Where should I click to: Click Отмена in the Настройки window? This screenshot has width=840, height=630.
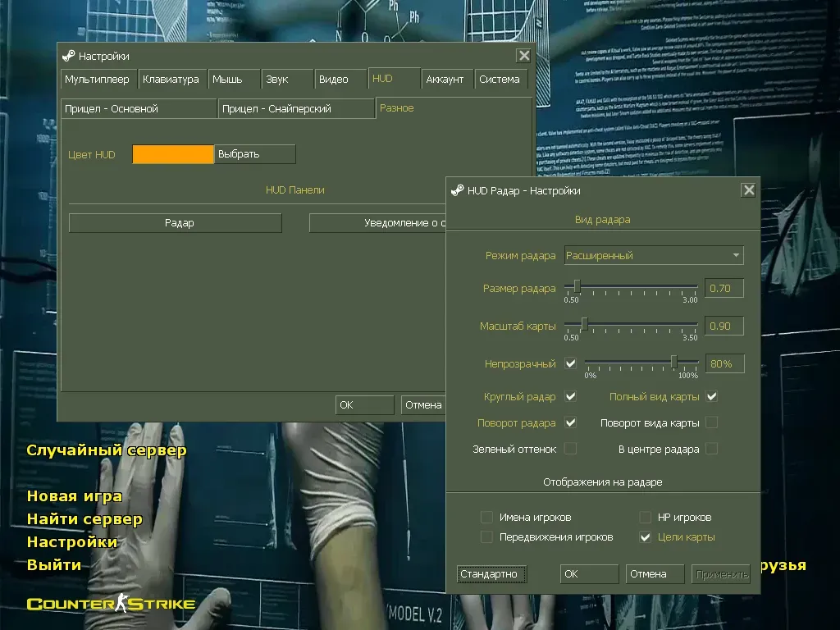423,405
